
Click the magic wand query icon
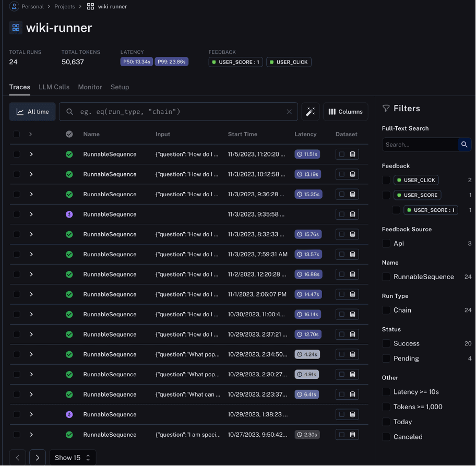310,112
